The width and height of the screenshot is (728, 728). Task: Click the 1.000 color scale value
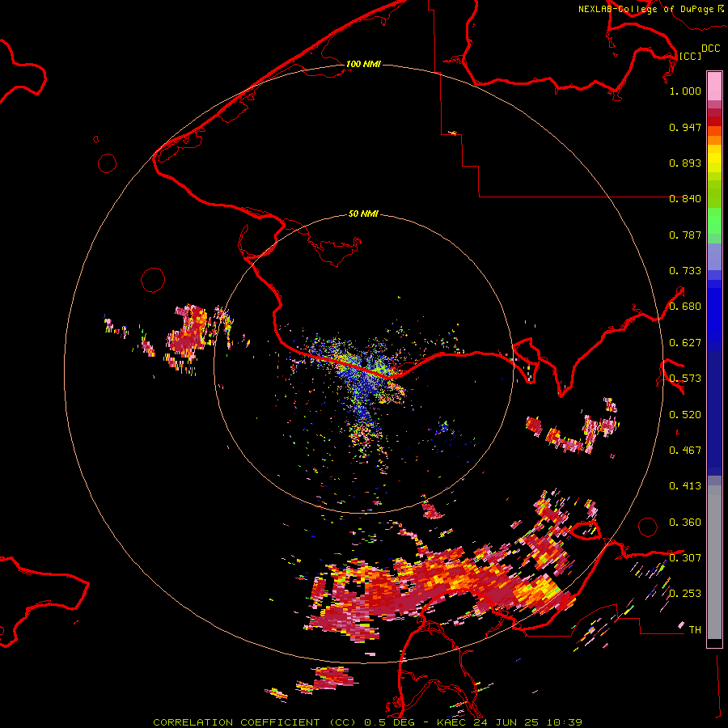click(685, 91)
